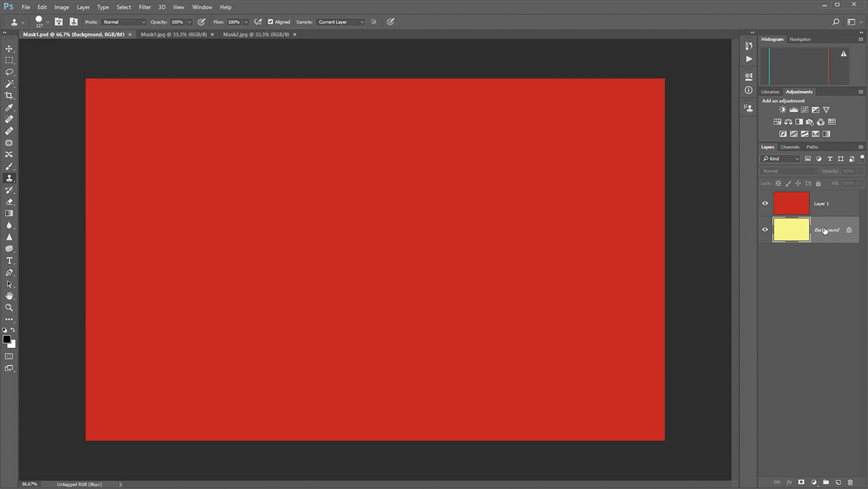868x489 pixels.
Task: Select the Horizontal Type tool
Action: click(x=9, y=261)
